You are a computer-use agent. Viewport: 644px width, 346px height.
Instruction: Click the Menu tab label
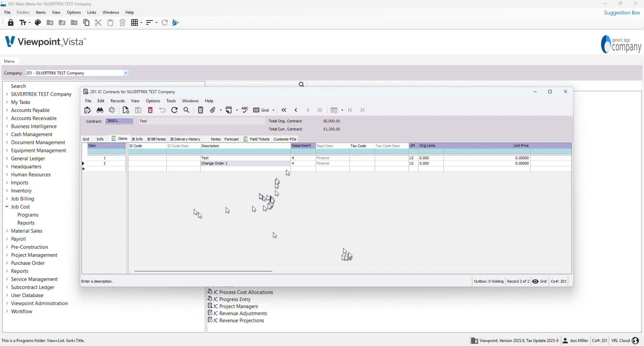tap(9, 61)
